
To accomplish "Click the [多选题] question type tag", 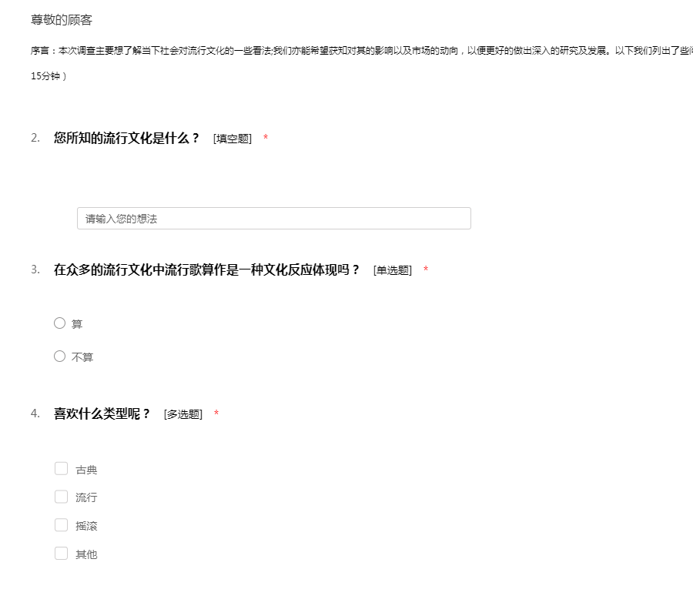I will click(183, 414).
